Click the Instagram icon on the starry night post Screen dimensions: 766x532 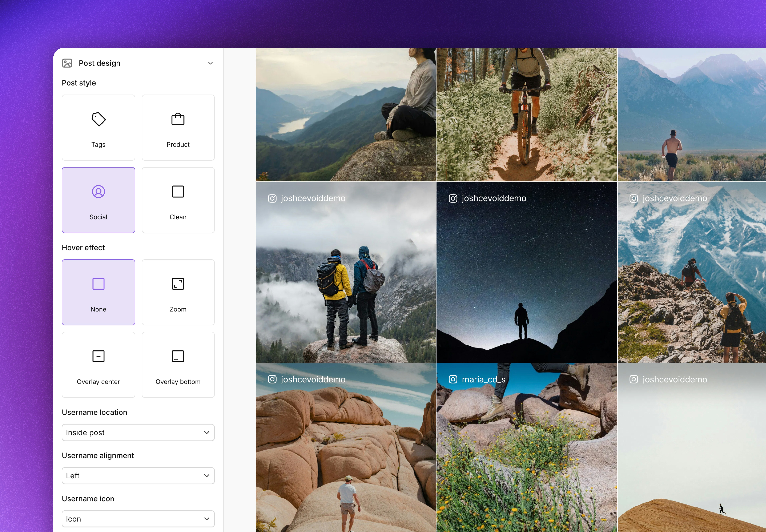[x=453, y=198]
